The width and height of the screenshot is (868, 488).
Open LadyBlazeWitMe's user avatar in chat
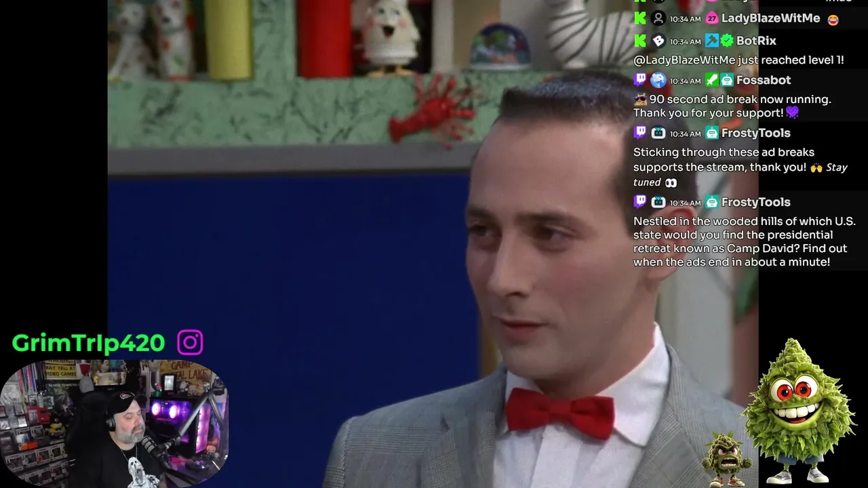(658, 19)
